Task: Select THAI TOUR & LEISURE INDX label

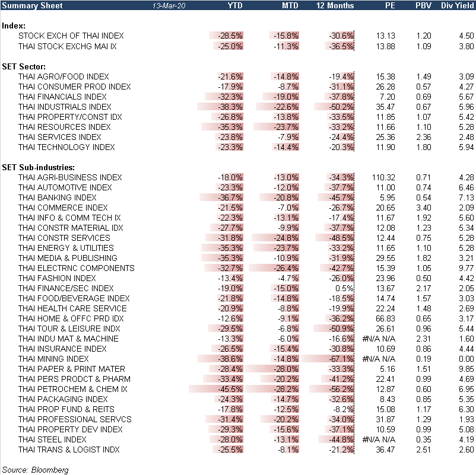Action: click(x=69, y=329)
